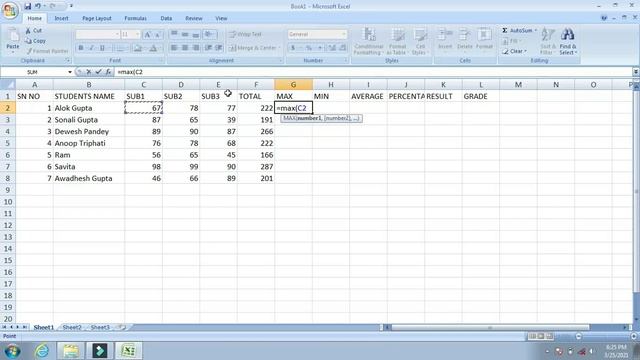Expand the formula bar
The width and height of the screenshot is (640, 360).
[636, 72]
